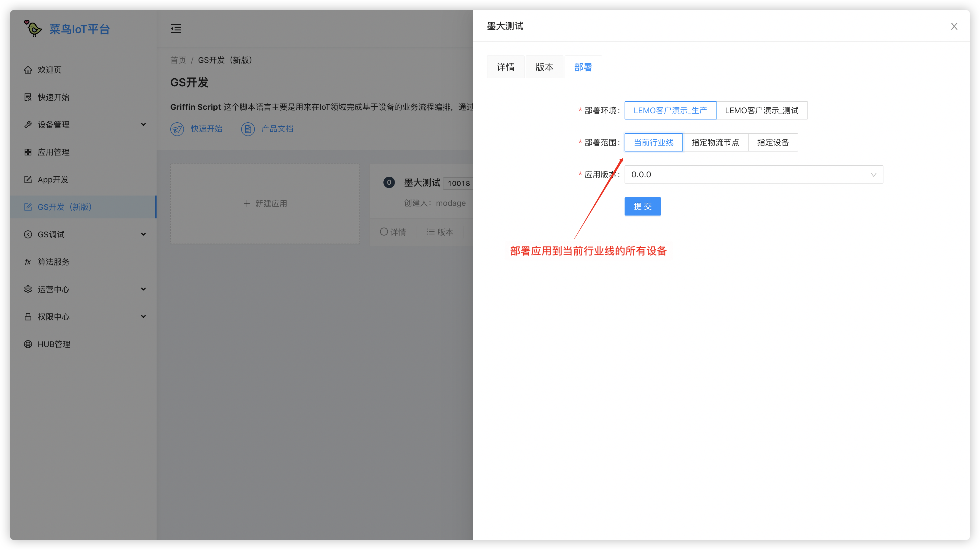Expand the GS调试 submenu chevron
This screenshot has width=980, height=550.
click(143, 234)
